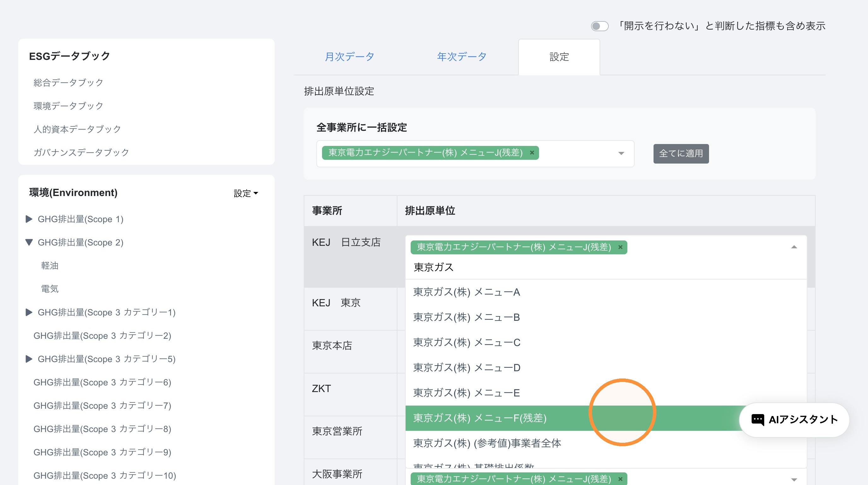Open GHG排出量(Scope 3 カテゴリー7)
The width and height of the screenshot is (868, 485).
tap(103, 405)
